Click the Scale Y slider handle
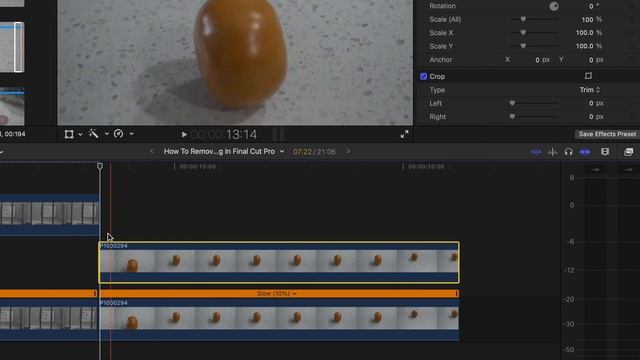640x360 pixels. click(x=523, y=46)
